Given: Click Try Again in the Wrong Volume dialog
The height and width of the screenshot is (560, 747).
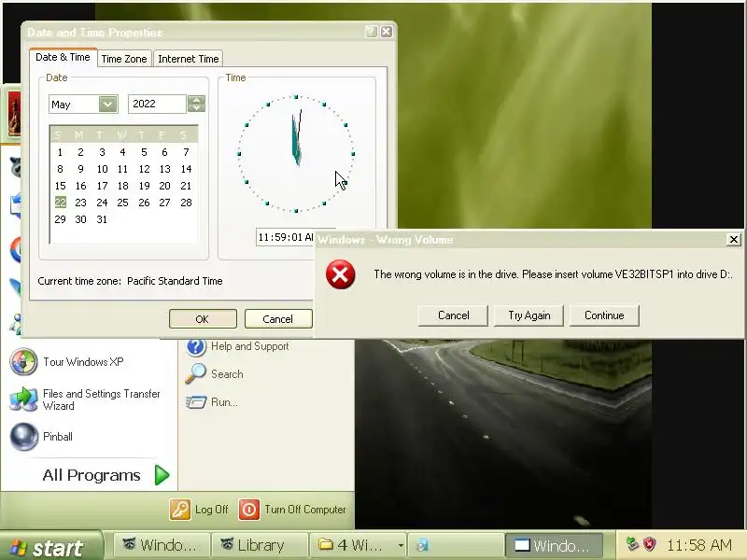Looking at the screenshot, I should [529, 315].
